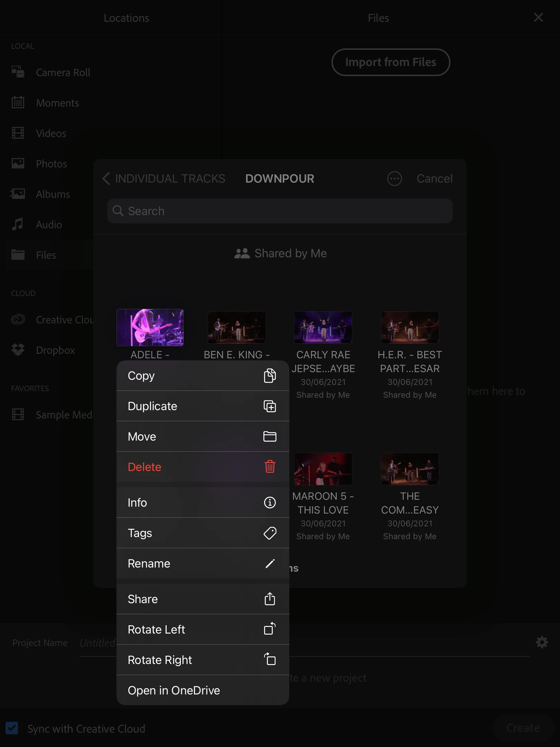Select Copy in the context menu
This screenshot has width=560, height=747.
point(203,376)
